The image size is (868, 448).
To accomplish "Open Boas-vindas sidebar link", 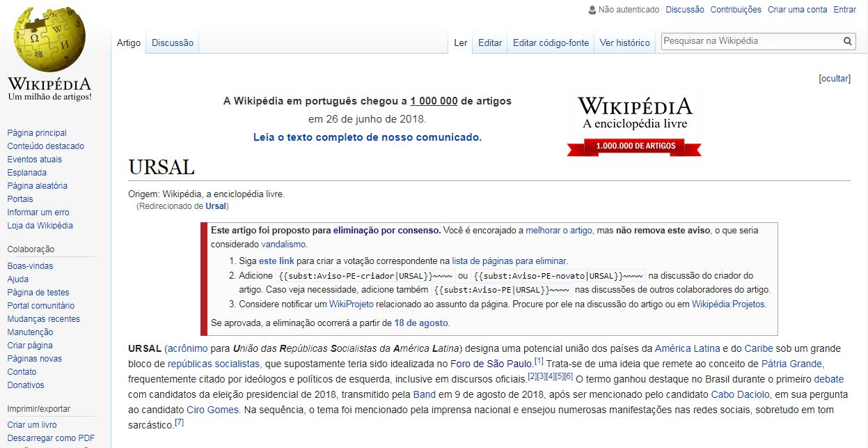I will (x=30, y=265).
